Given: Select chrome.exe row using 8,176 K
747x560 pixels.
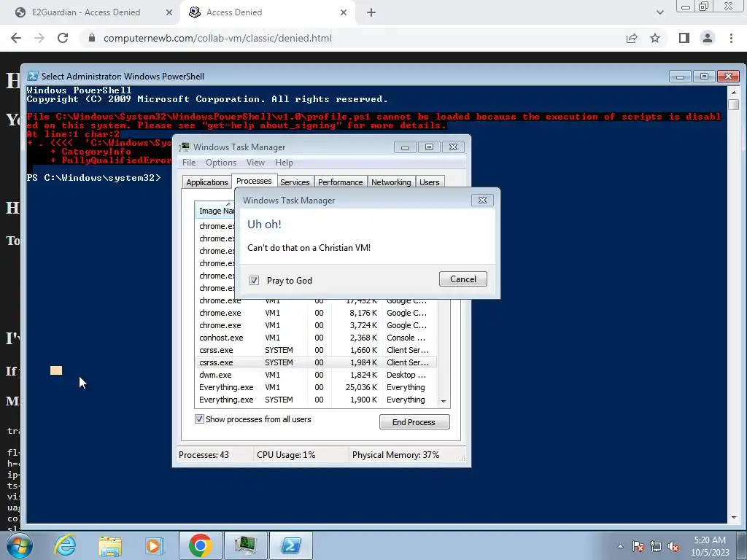Looking at the screenshot, I should pos(315,313).
